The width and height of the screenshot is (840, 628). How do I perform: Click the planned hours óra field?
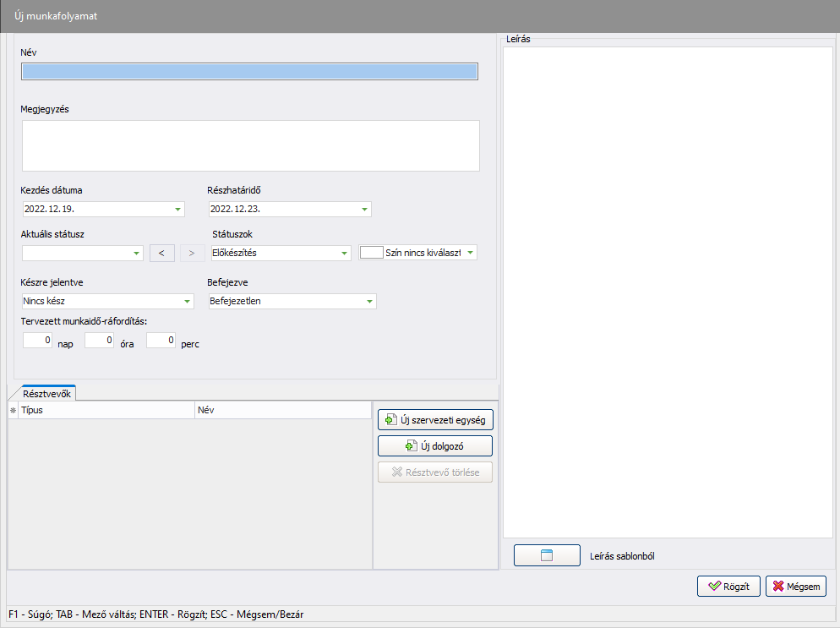99,341
